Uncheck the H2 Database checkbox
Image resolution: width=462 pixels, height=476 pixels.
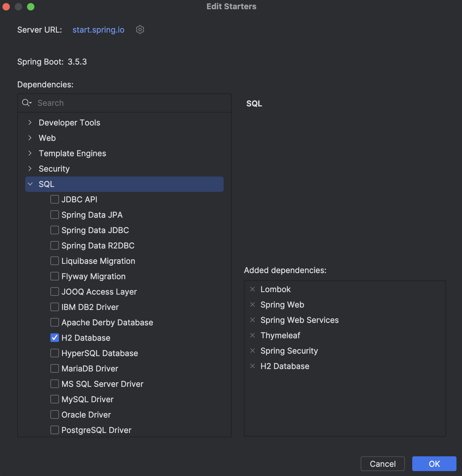55,338
